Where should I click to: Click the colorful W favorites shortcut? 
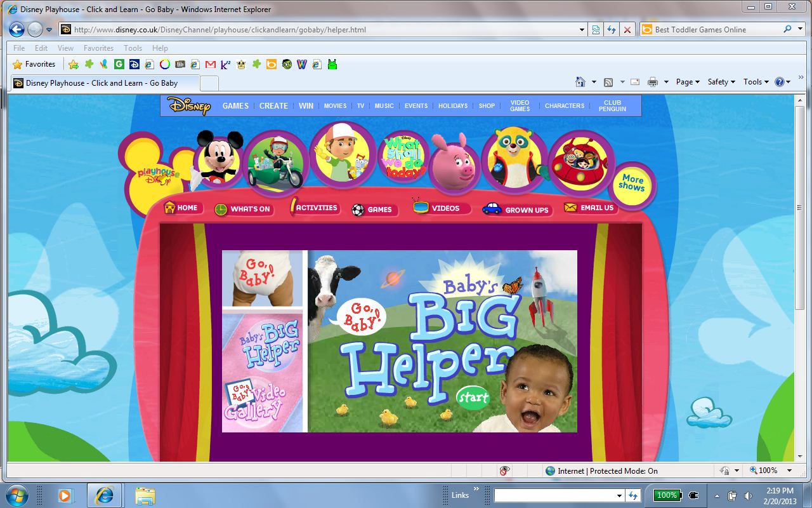(x=302, y=64)
